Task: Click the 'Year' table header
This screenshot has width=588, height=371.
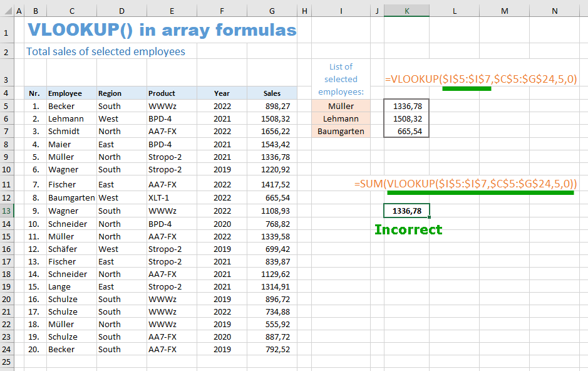Action: tap(222, 93)
